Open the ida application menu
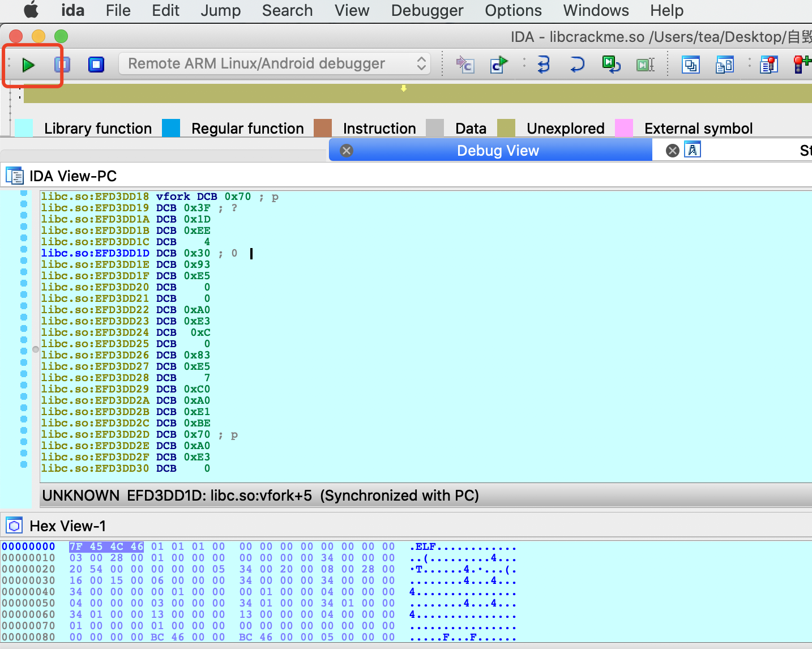812x649 pixels. [x=72, y=10]
